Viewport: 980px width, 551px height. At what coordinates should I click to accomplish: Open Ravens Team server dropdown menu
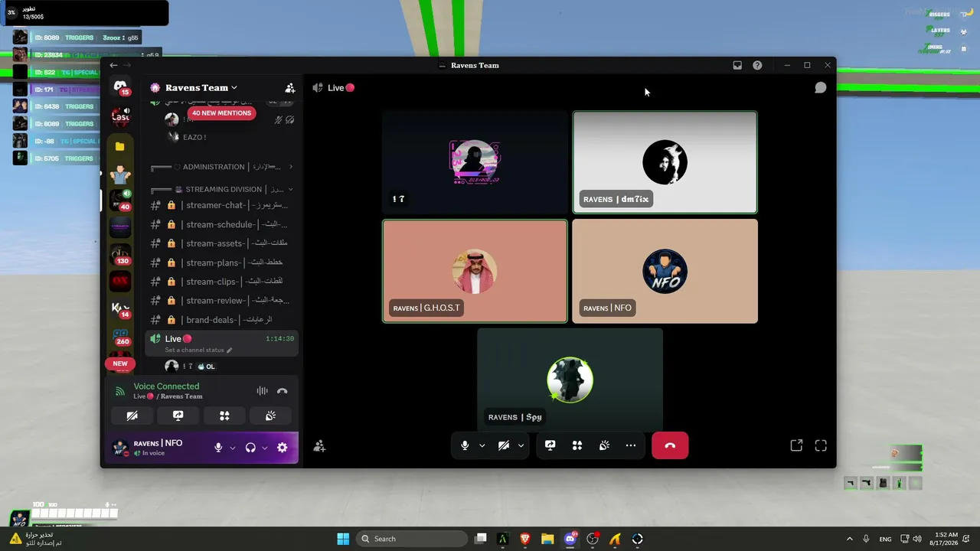pos(201,88)
